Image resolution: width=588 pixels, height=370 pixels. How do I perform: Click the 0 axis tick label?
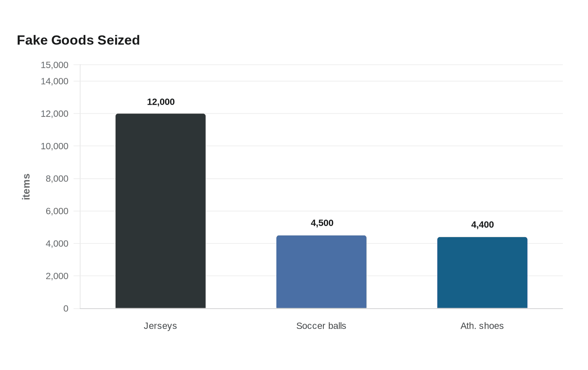click(x=66, y=309)
